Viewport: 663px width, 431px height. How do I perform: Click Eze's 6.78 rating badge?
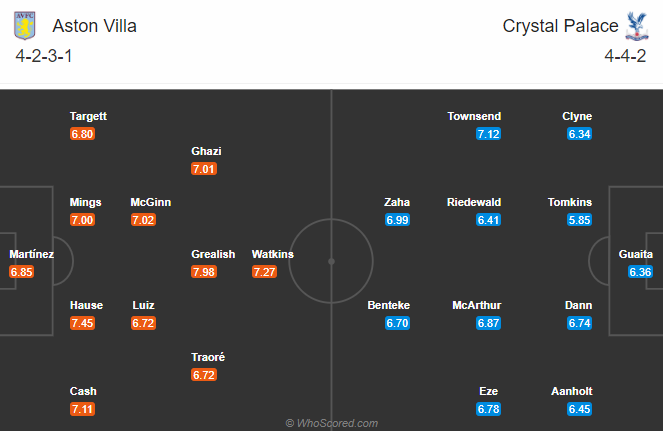pos(487,409)
